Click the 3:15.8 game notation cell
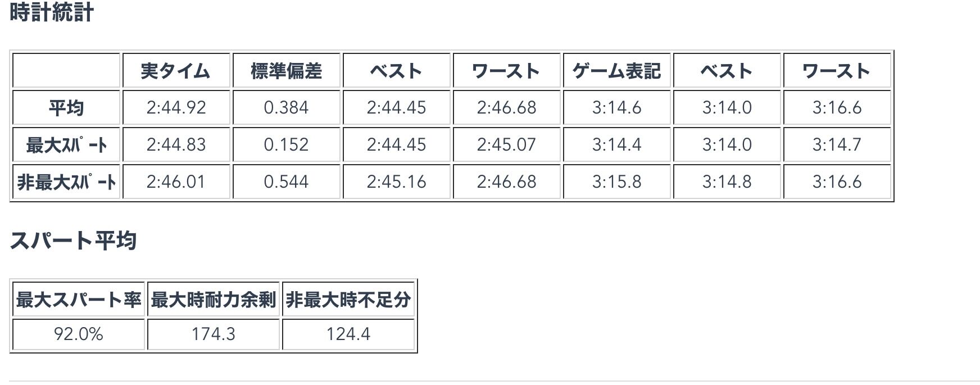Image resolution: width=980 pixels, height=385 pixels. pyautogui.click(x=616, y=182)
